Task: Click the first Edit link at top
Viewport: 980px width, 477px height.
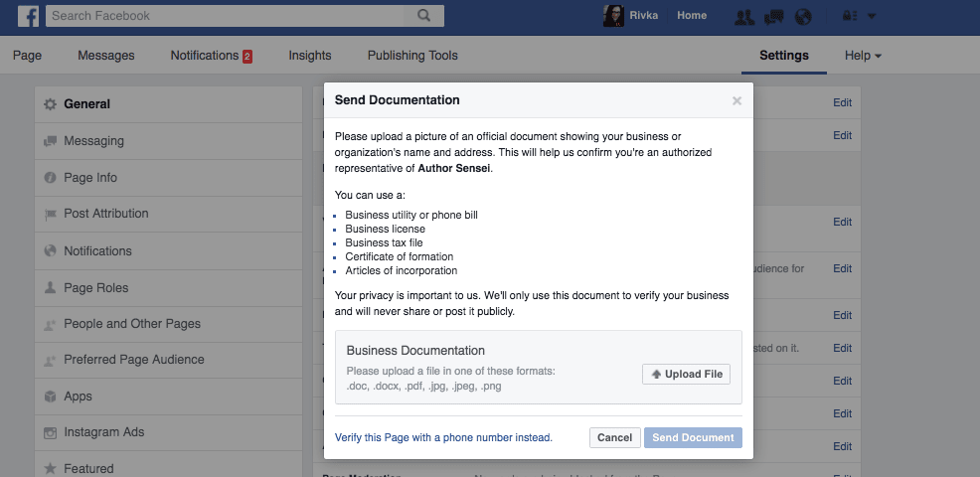Action: 842,102
